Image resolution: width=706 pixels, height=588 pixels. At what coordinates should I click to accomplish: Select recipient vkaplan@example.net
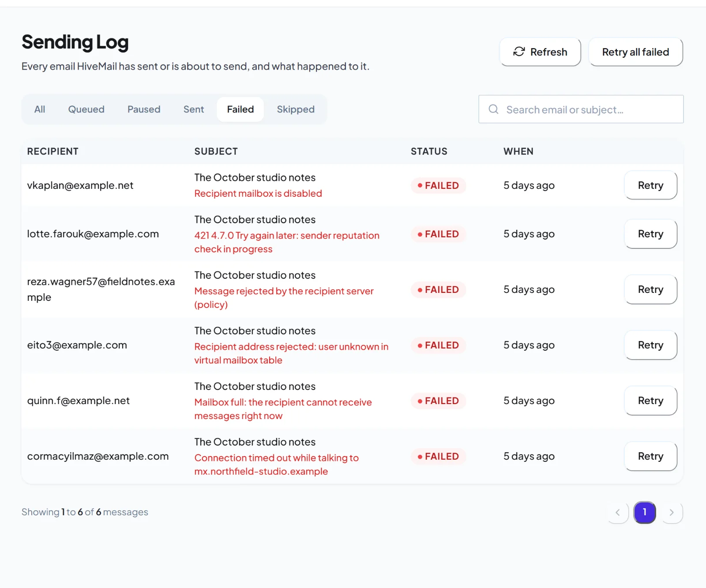80,185
